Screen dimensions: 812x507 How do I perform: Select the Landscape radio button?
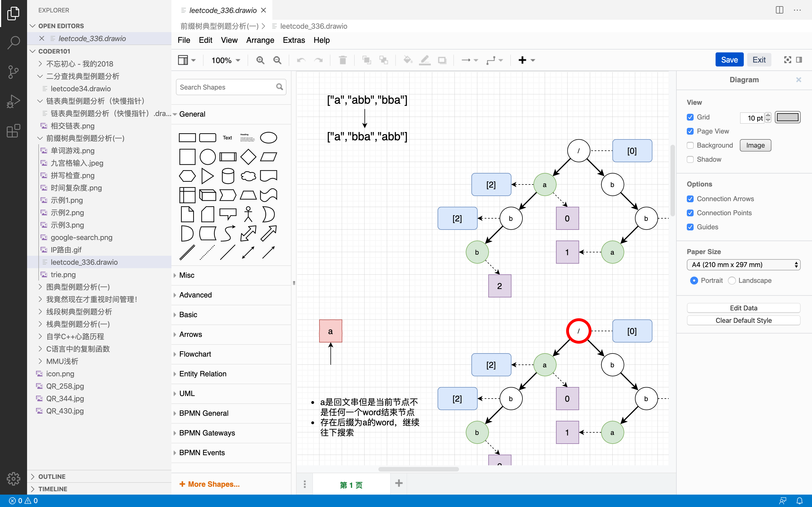tap(732, 280)
